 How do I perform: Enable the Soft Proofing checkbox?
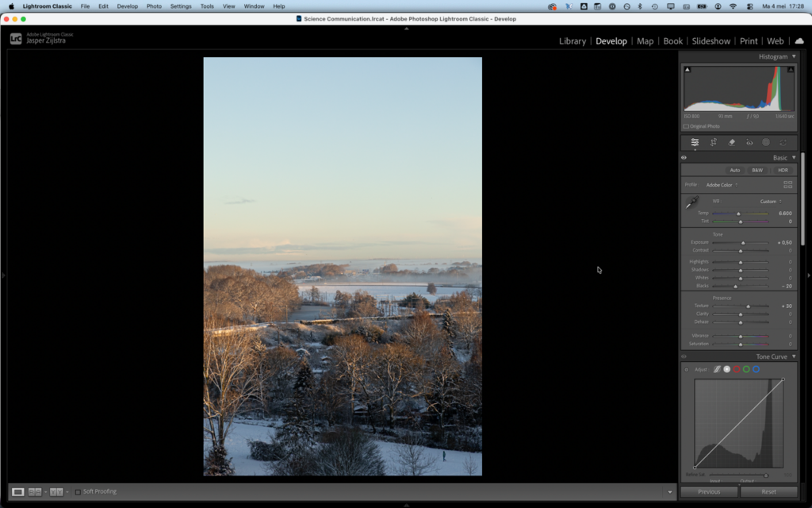tap(78, 492)
